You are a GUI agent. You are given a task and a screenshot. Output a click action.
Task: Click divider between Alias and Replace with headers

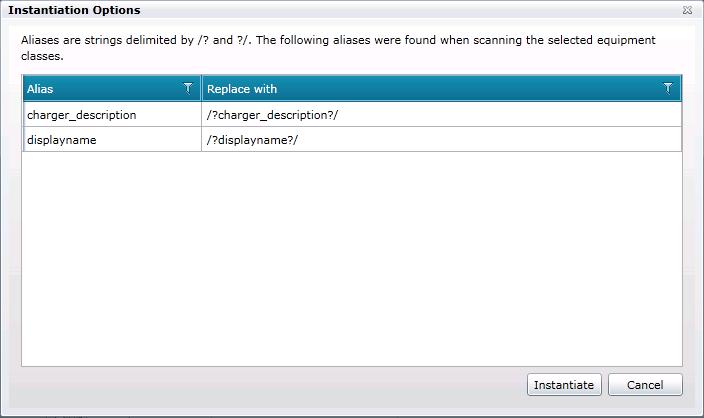[x=202, y=89]
